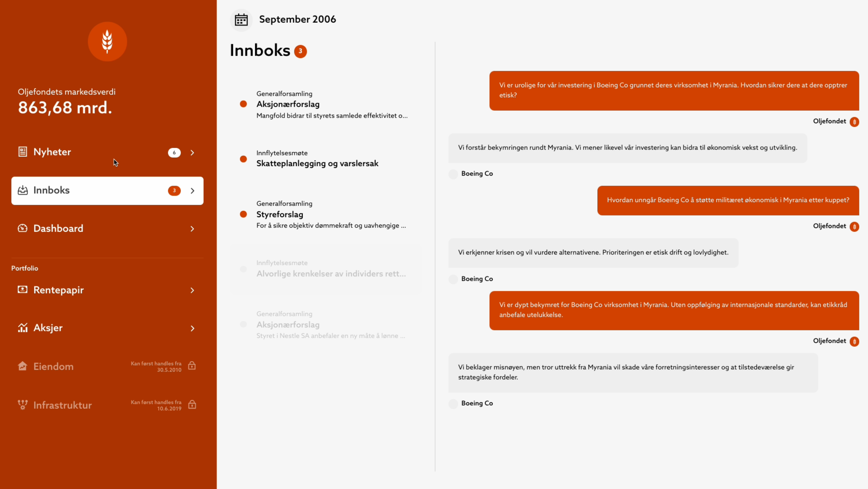Screen dimensions: 868x489
Task: Click the Innboks heading's 3 badge
Action: point(300,51)
